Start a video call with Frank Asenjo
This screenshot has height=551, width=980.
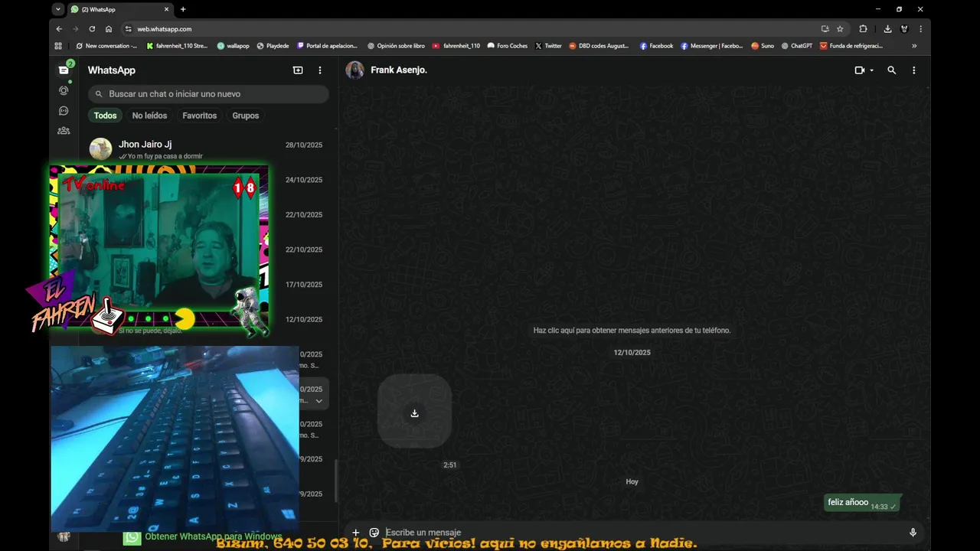pyautogui.click(x=859, y=70)
